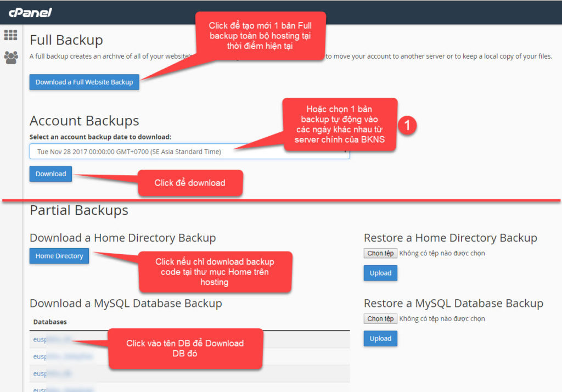Open the cPanel home grid icon
This screenshot has height=392, width=562.
pyautogui.click(x=10, y=35)
